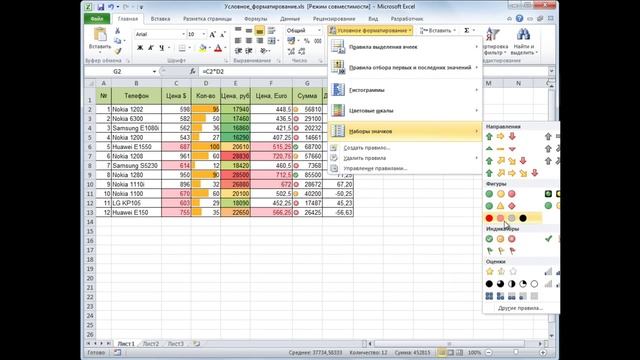This screenshot has width=640, height=360.
Task: Open the Общий number format dropdown
Action: click(x=319, y=31)
